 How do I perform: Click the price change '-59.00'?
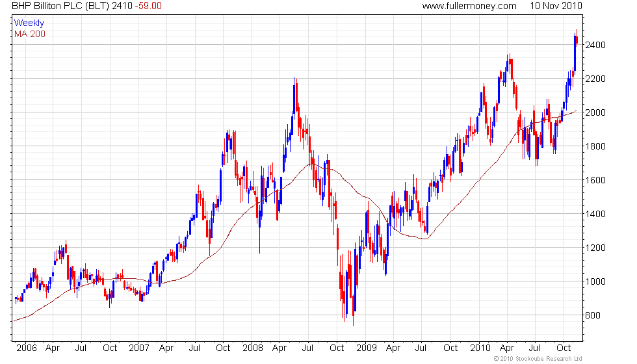coord(148,6)
